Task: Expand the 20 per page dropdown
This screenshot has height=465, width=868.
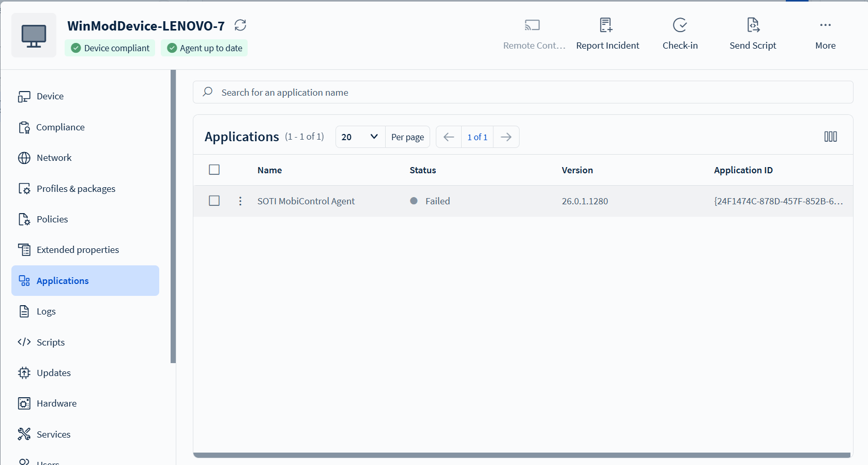Action: coord(360,137)
